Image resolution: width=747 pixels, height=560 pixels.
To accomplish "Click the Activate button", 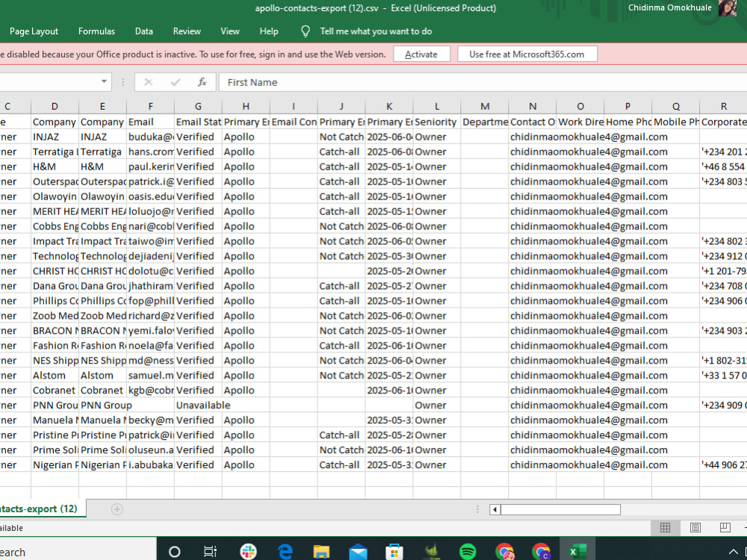I will click(421, 55).
